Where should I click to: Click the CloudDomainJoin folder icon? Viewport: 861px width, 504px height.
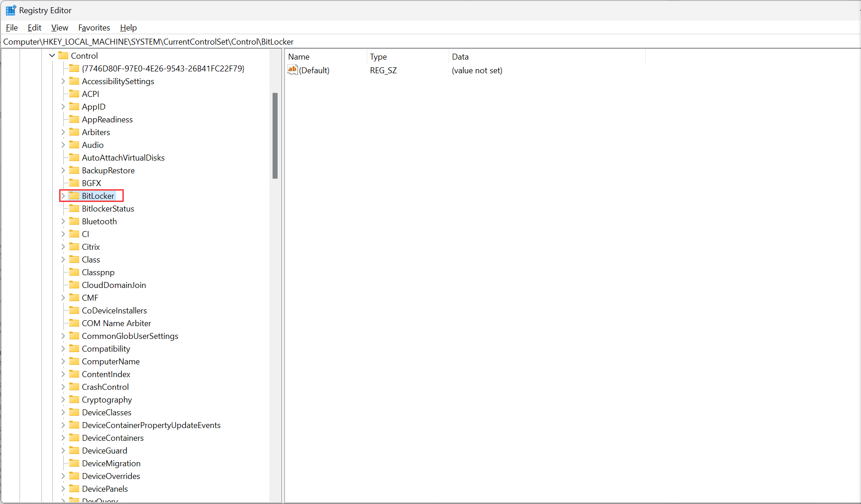point(74,285)
